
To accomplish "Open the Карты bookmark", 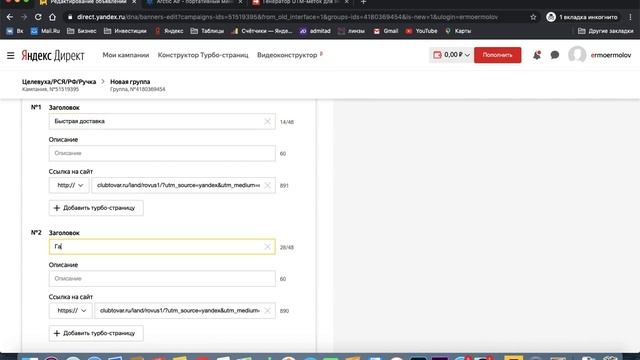I will (x=458, y=31).
